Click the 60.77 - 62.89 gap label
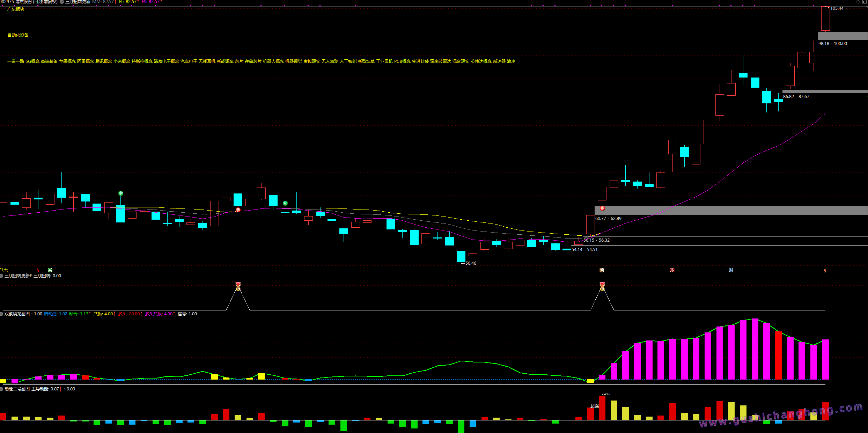This screenshot has height=433, width=868. 608,219
